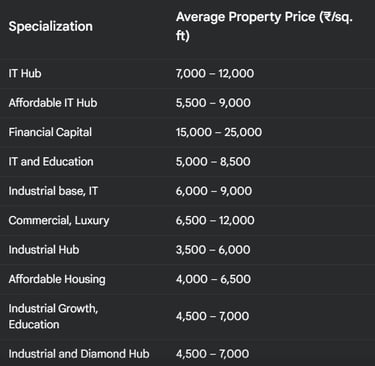This screenshot has width=375, height=366.
Task: Click the Industrial base, IT row label
Action: [53, 191]
